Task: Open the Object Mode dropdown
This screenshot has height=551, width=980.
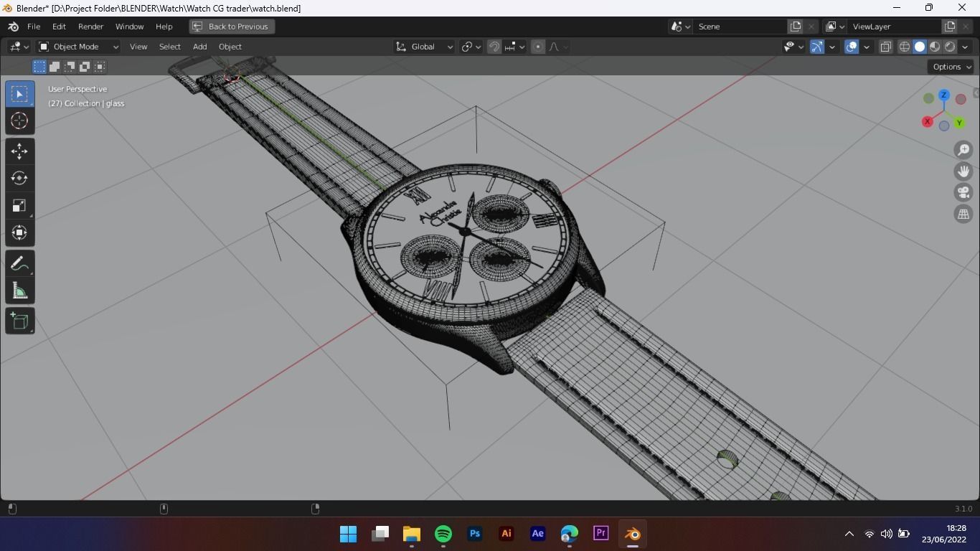Action: click(79, 47)
